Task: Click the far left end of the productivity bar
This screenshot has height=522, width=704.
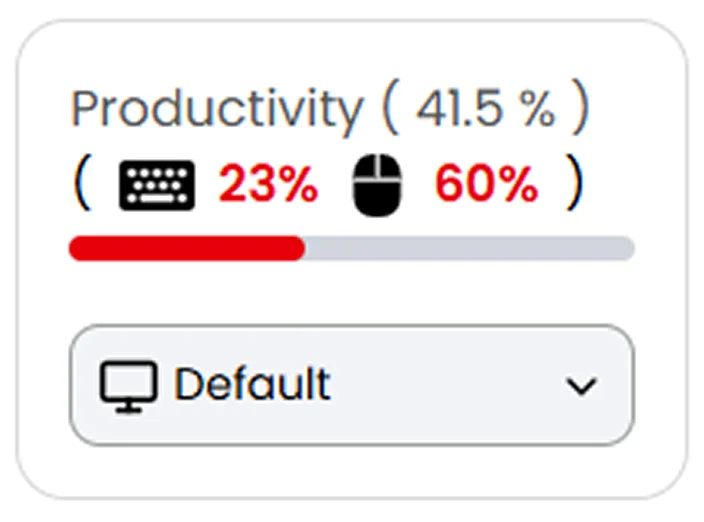Action: click(x=75, y=248)
